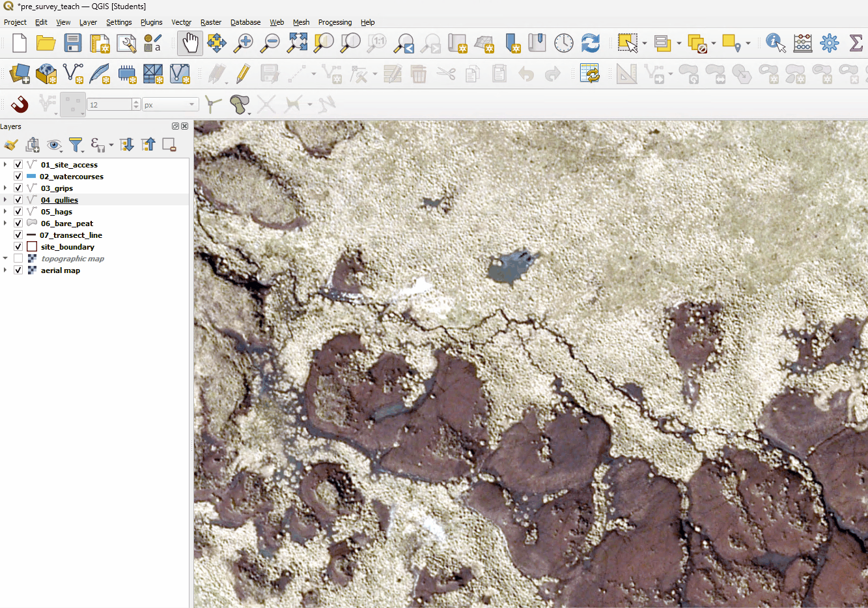Image resolution: width=868 pixels, height=608 pixels.
Task: Click the Refresh map icon
Action: (x=590, y=44)
